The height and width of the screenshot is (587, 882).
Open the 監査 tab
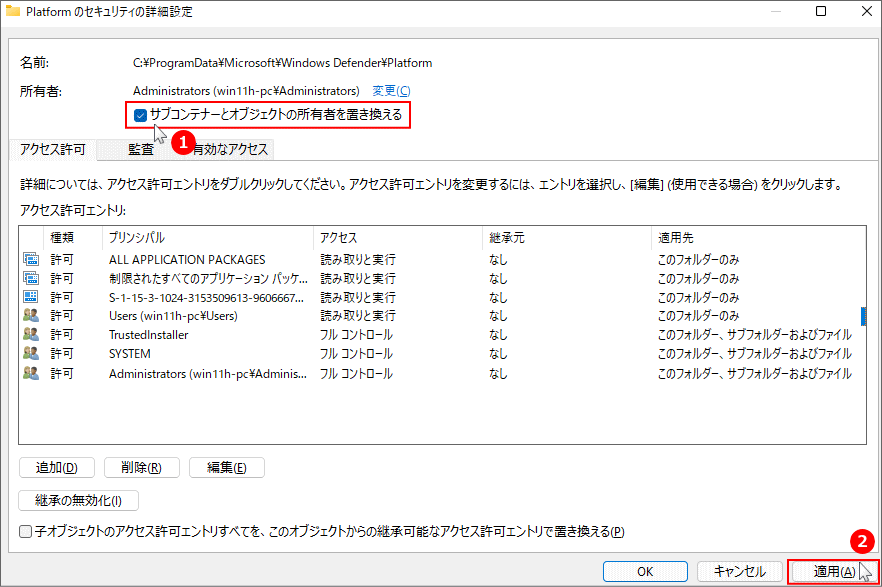pyautogui.click(x=141, y=149)
